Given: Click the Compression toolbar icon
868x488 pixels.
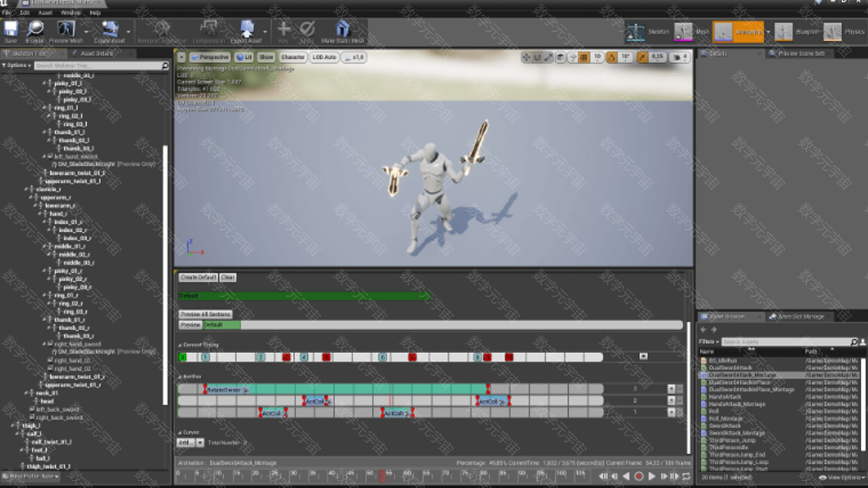Looking at the screenshot, I should (209, 28).
